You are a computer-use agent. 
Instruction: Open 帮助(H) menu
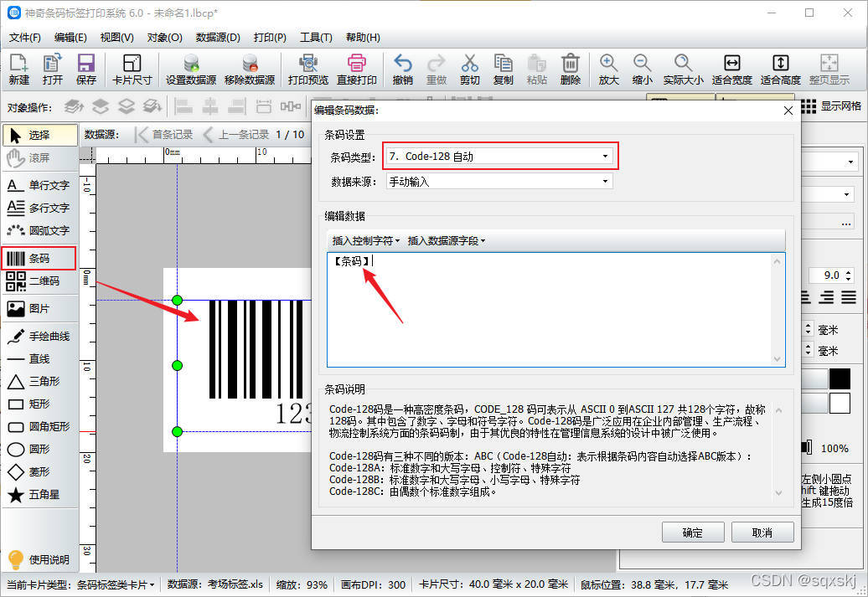tap(363, 37)
